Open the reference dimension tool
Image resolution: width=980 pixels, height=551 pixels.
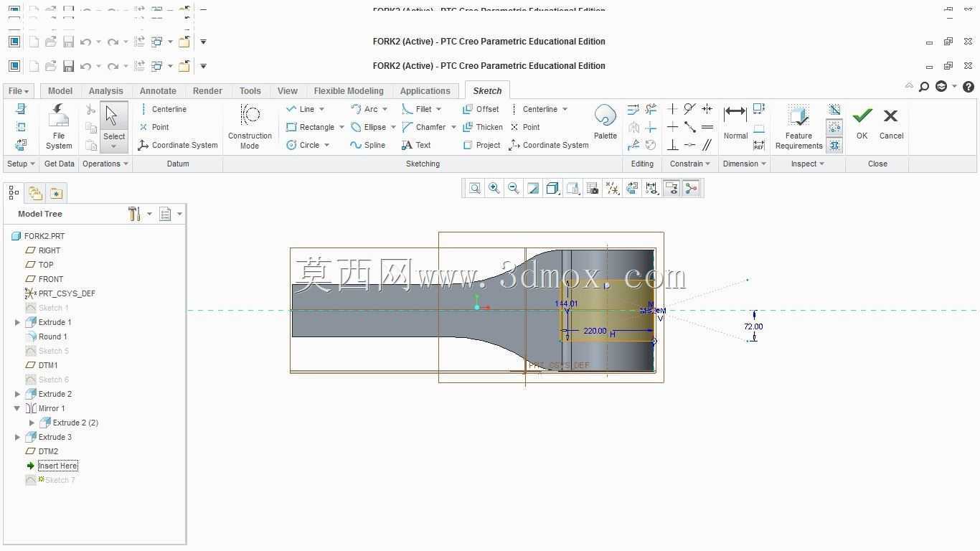point(759,145)
